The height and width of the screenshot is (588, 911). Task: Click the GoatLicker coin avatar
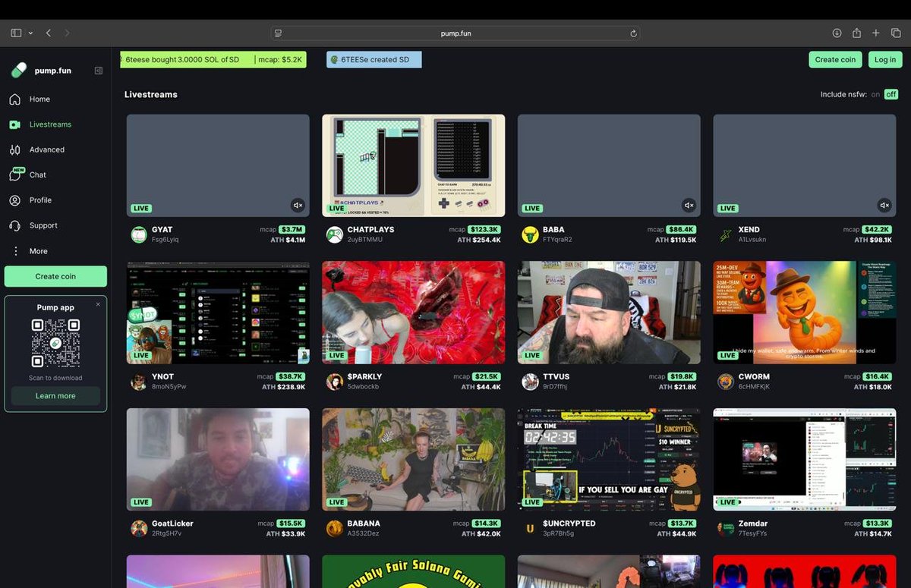(x=139, y=528)
